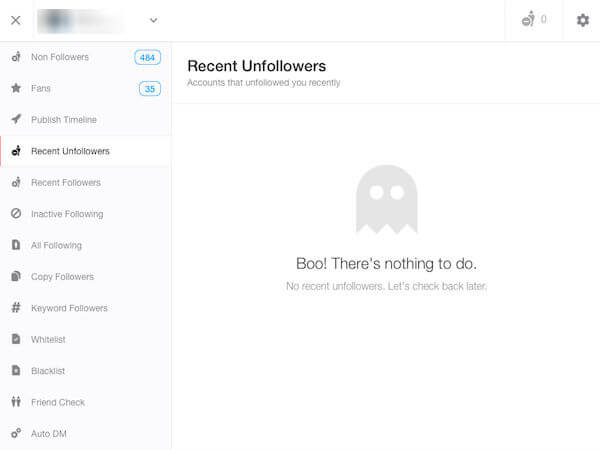Select the Fans star icon
The height and width of the screenshot is (450, 600).
pos(16,88)
